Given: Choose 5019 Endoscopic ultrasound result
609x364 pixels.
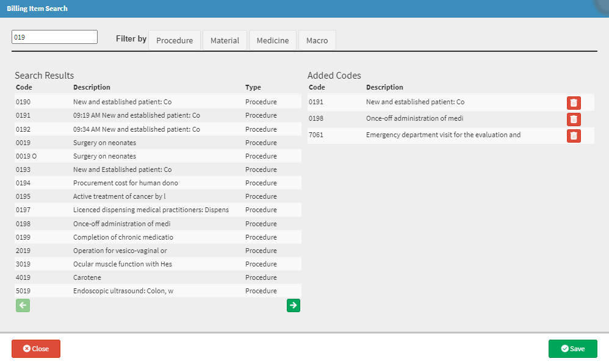Looking at the screenshot, I should 157,291.
